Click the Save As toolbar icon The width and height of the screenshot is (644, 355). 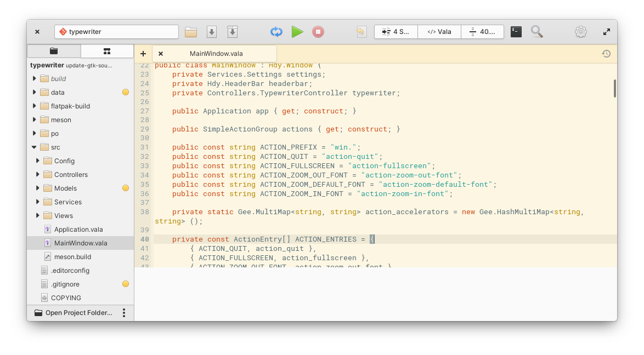tap(233, 32)
